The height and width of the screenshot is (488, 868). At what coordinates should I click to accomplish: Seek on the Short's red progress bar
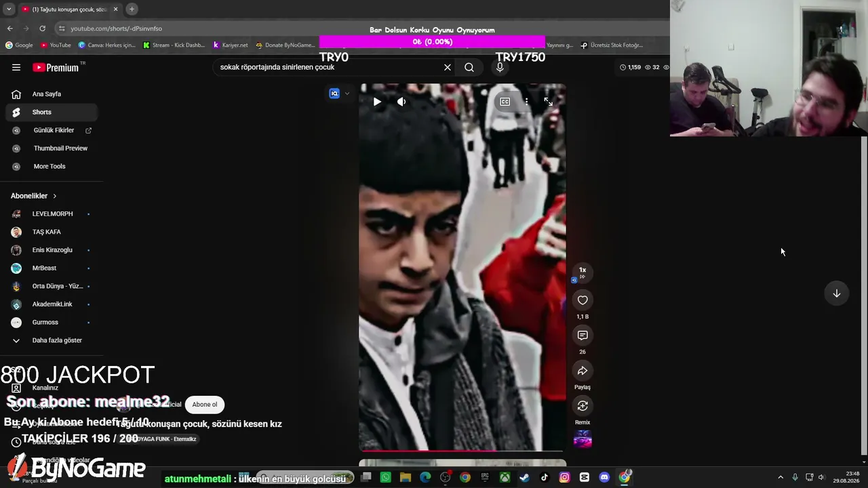coord(462,451)
